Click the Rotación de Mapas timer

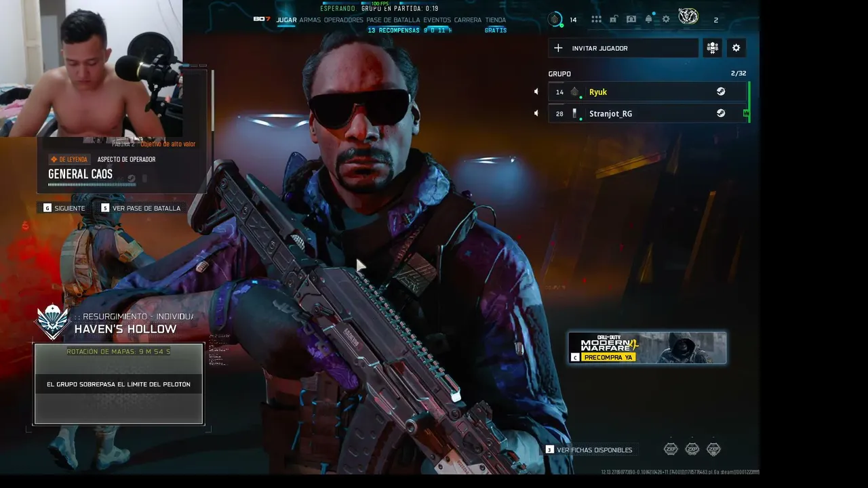tap(119, 352)
